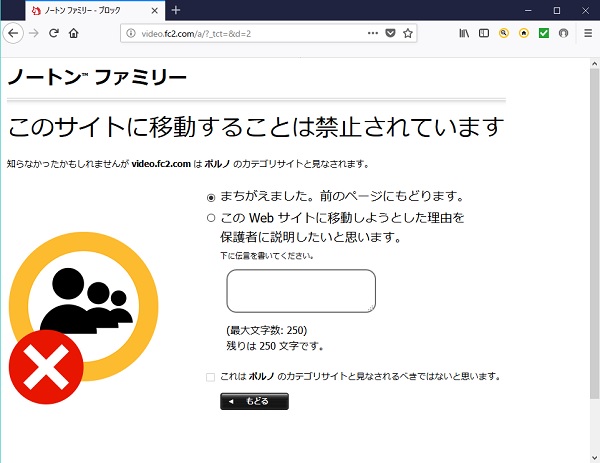Click the (最大文字数: 250) text
Image resolution: width=600 pixels, height=463 pixels.
[x=267, y=330]
